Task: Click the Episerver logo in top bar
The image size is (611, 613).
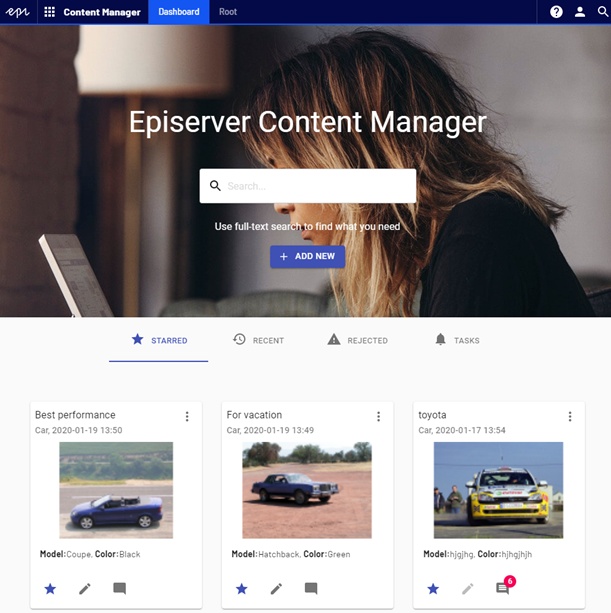Action: 17,12
